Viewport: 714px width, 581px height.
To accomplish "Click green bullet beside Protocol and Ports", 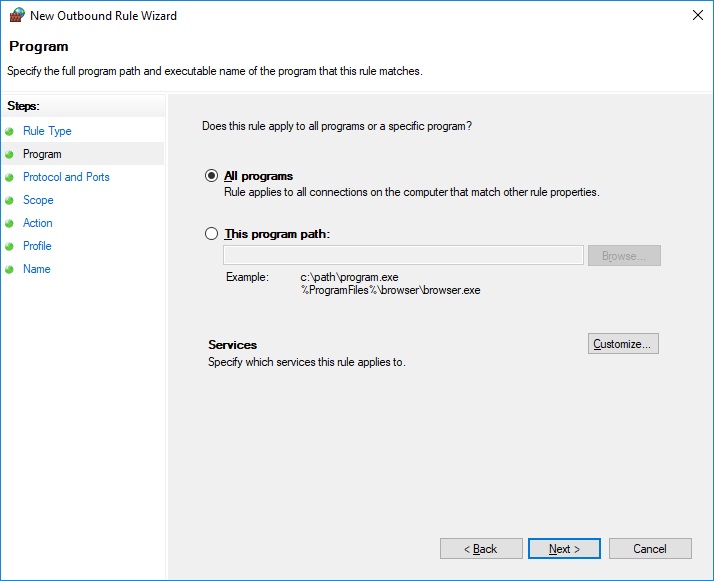I will click(9, 178).
